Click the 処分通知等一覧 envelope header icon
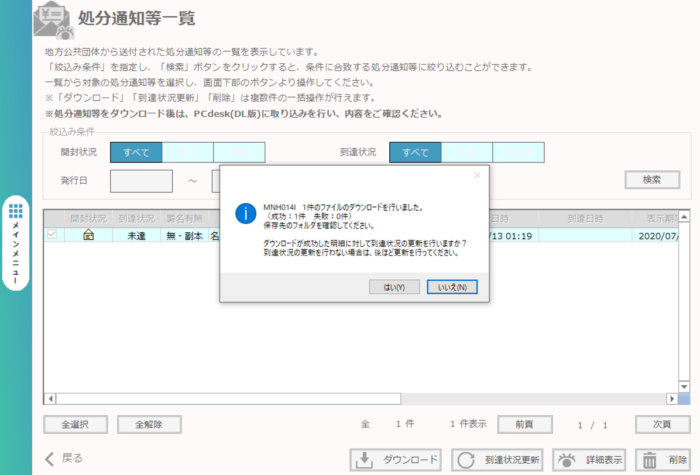This screenshot has height=475, width=700. pos(54,21)
